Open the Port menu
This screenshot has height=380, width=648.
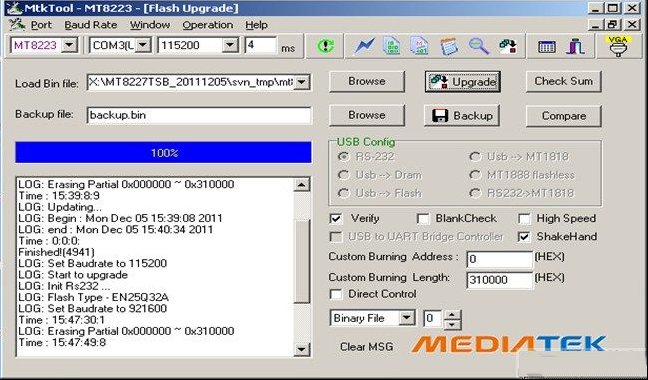point(41,25)
